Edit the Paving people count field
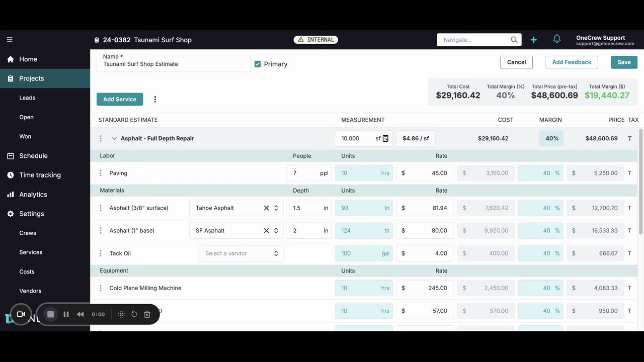 click(x=309, y=173)
